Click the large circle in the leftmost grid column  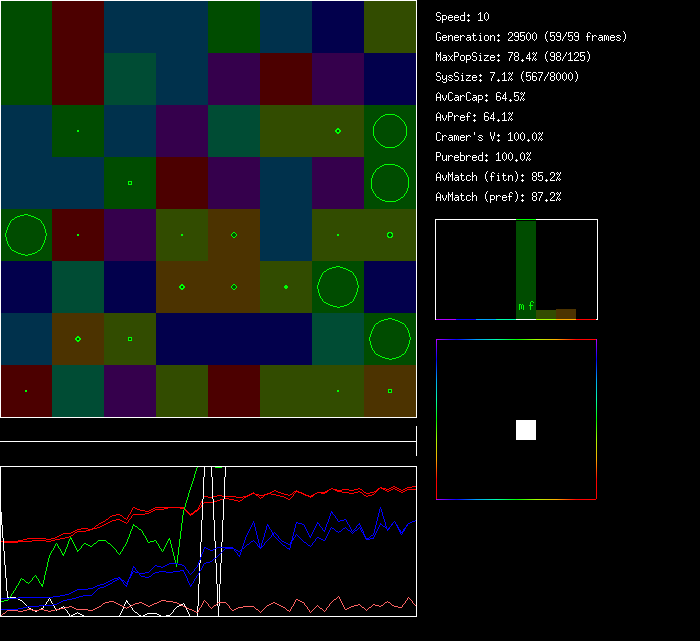coord(26,235)
